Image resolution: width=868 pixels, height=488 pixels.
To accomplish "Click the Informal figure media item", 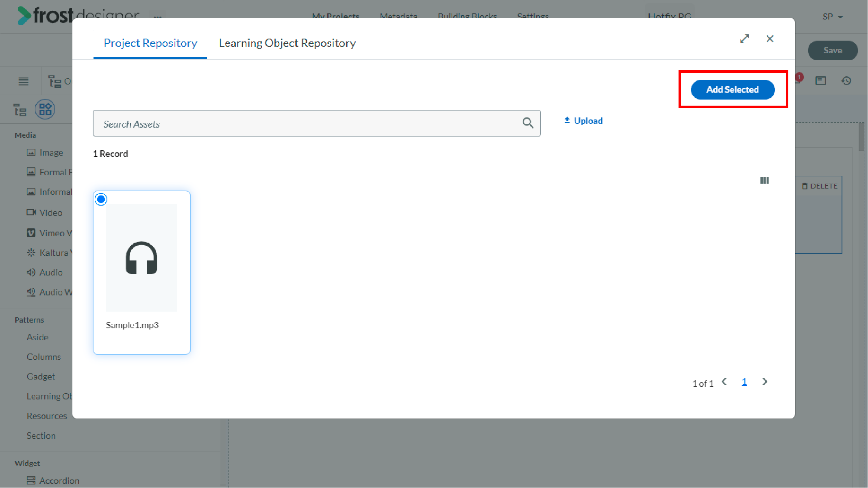I will coord(49,192).
